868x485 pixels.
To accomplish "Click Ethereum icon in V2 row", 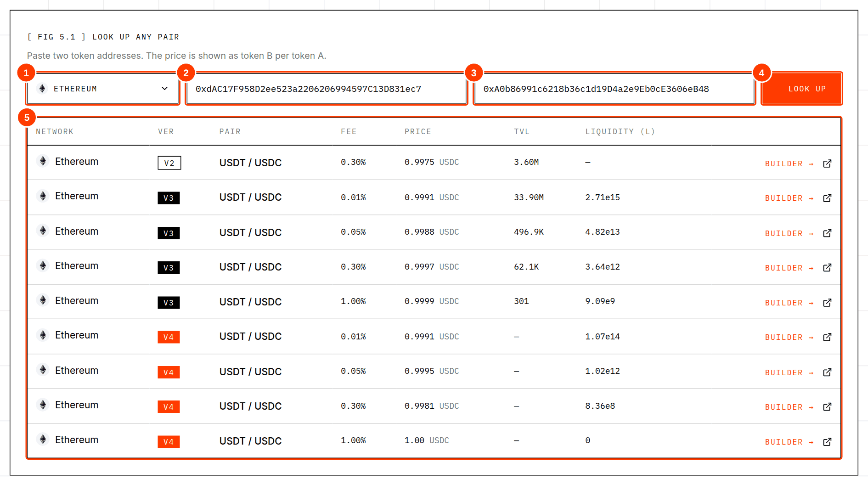I will pos(43,161).
